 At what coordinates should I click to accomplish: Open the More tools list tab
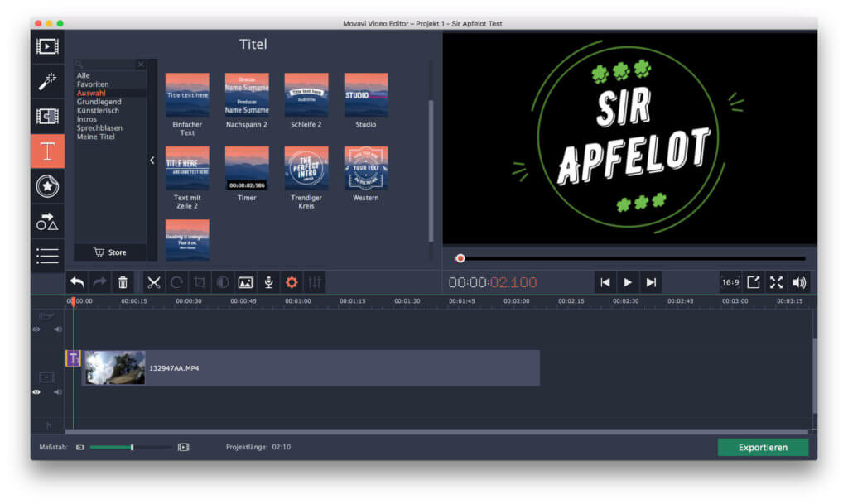(47, 256)
